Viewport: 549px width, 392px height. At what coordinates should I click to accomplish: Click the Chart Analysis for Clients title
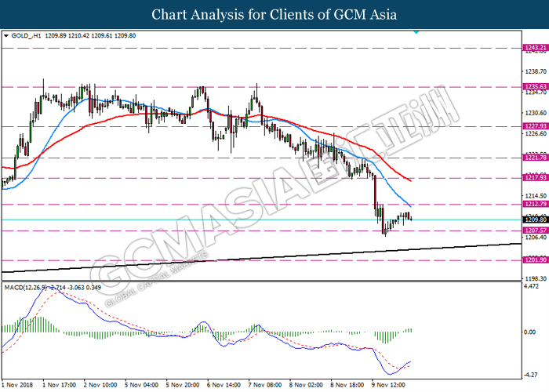click(x=274, y=15)
